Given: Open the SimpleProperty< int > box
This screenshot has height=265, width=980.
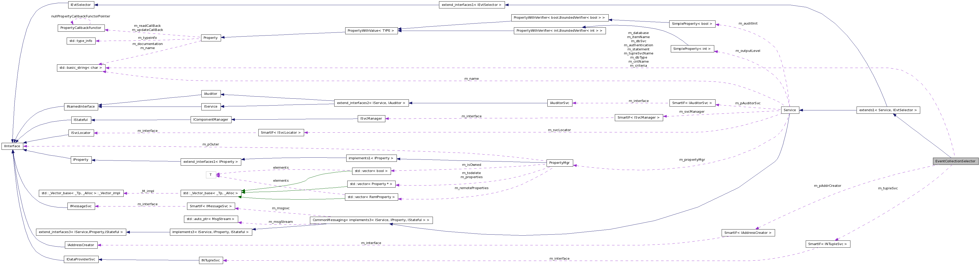Looking at the screenshot, I should [x=692, y=48].
